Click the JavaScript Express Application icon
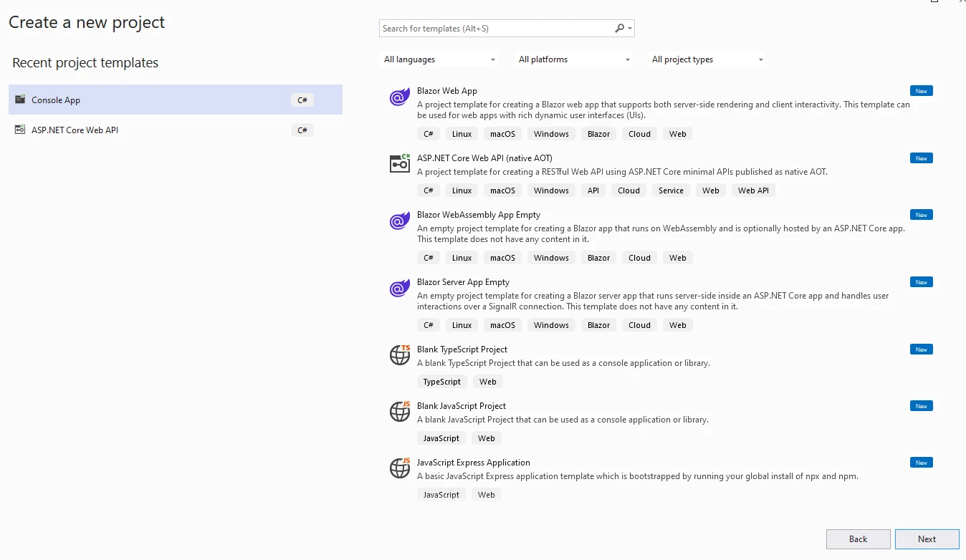Screen dimensions: 966x560 pyautogui.click(x=399, y=468)
